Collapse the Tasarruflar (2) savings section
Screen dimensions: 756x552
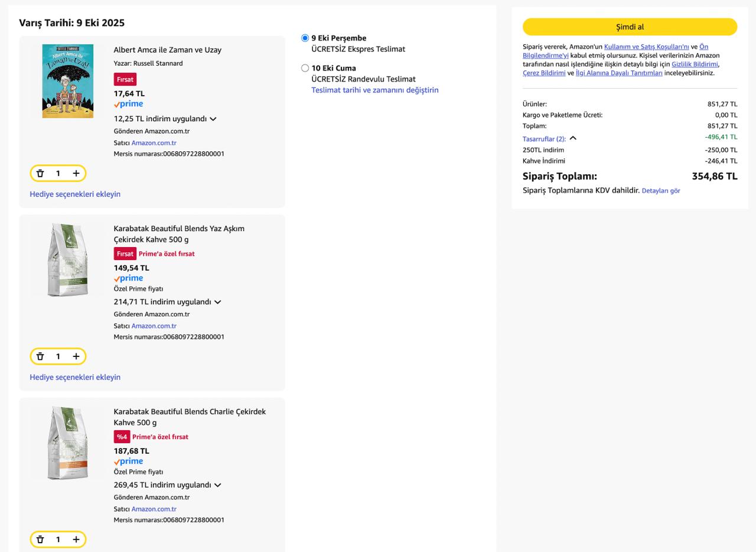(x=573, y=139)
